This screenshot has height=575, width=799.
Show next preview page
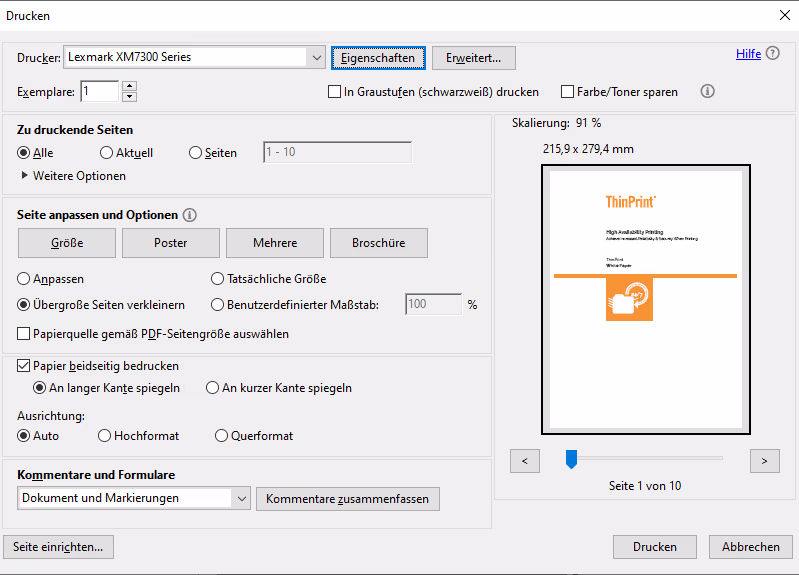click(x=764, y=461)
